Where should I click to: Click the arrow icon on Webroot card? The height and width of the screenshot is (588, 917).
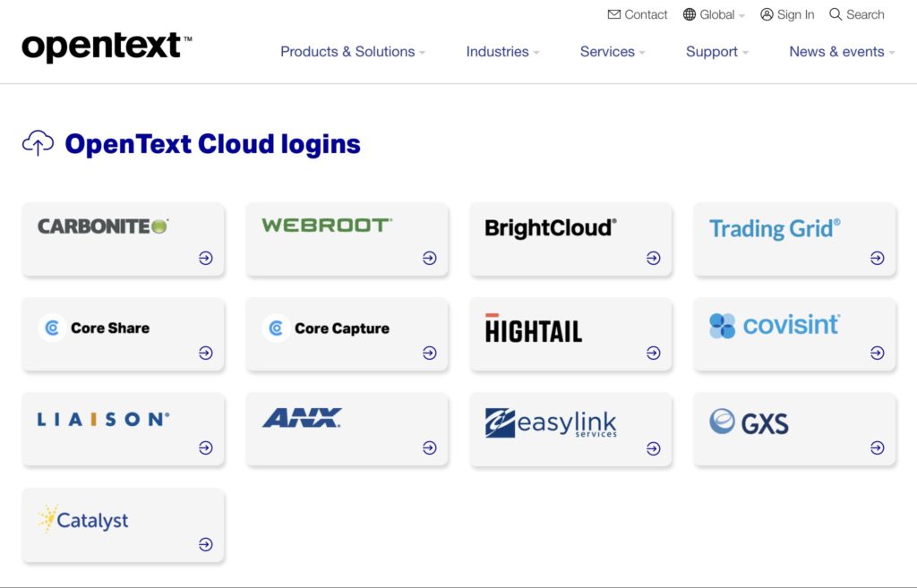[430, 258]
